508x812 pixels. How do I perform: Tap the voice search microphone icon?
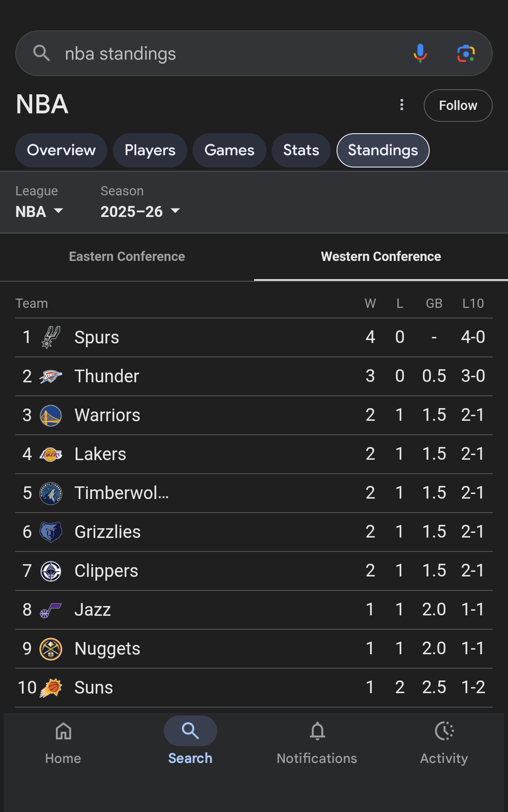(x=420, y=54)
